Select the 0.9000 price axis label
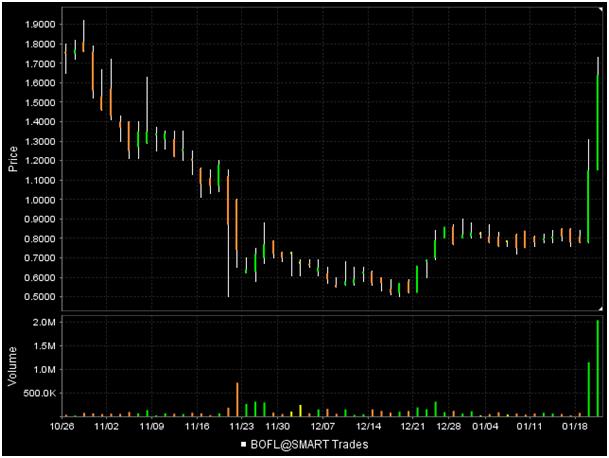 [40, 219]
